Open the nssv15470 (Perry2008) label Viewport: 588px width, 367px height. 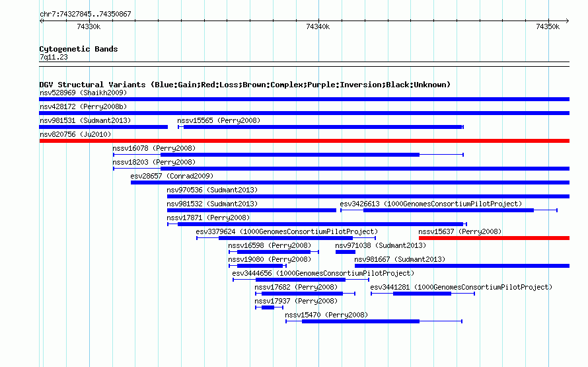point(326,315)
